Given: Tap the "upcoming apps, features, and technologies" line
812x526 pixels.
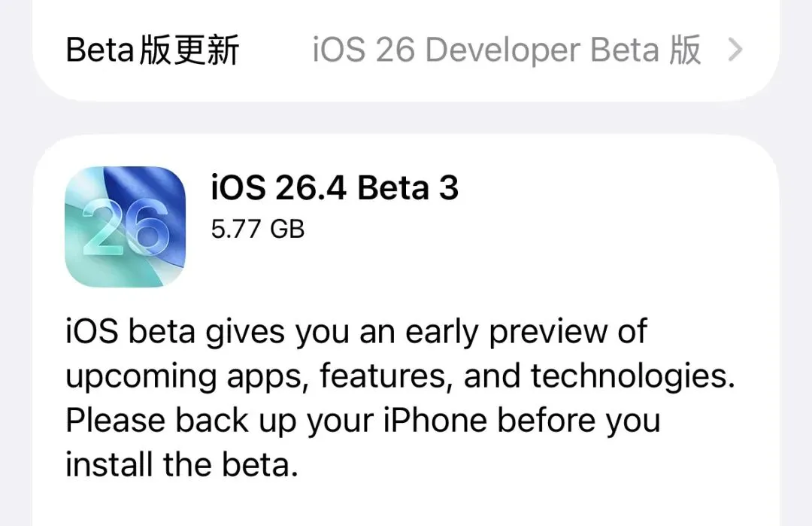Looking at the screenshot, I should click(400, 376).
